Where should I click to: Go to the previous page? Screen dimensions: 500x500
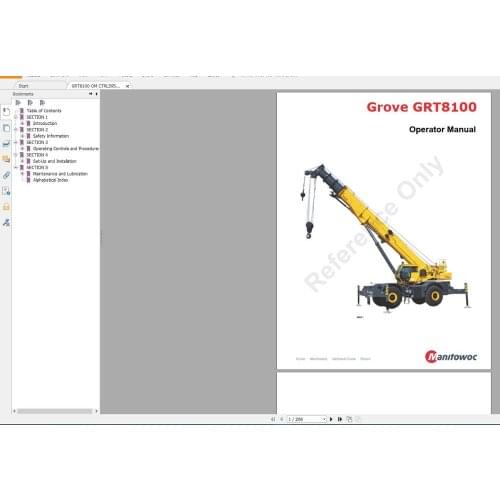pos(282,419)
